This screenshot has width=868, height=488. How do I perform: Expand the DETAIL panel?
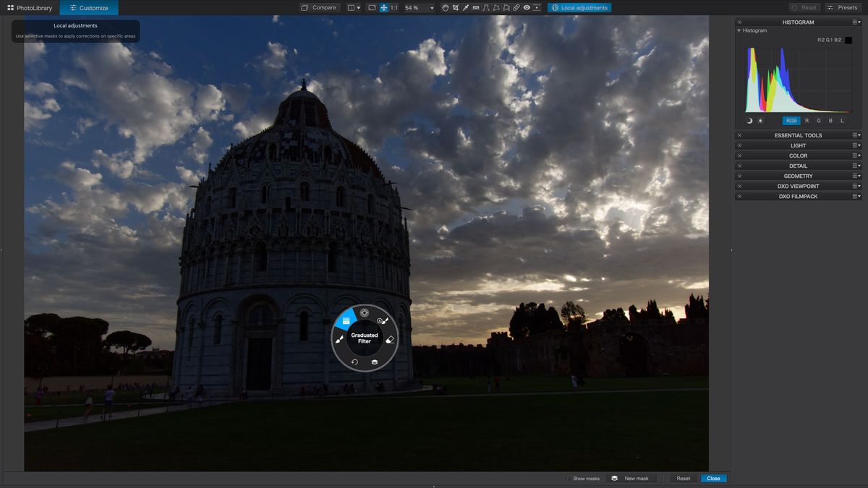pos(798,166)
